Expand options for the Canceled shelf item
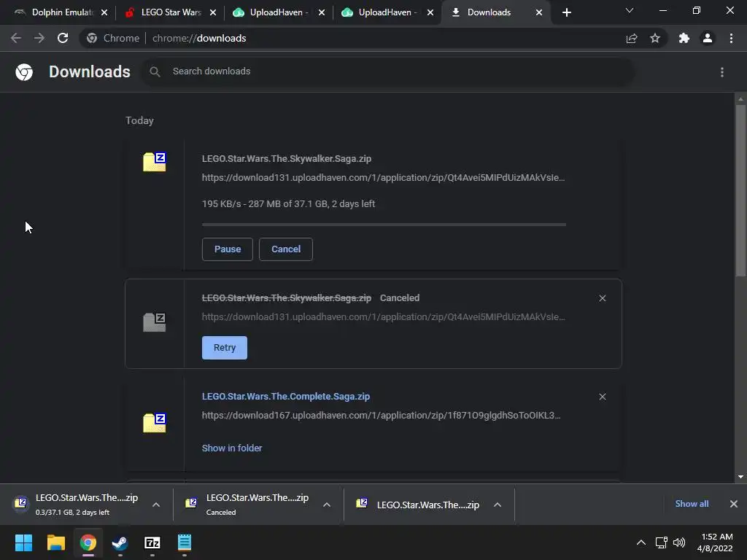 (326, 505)
